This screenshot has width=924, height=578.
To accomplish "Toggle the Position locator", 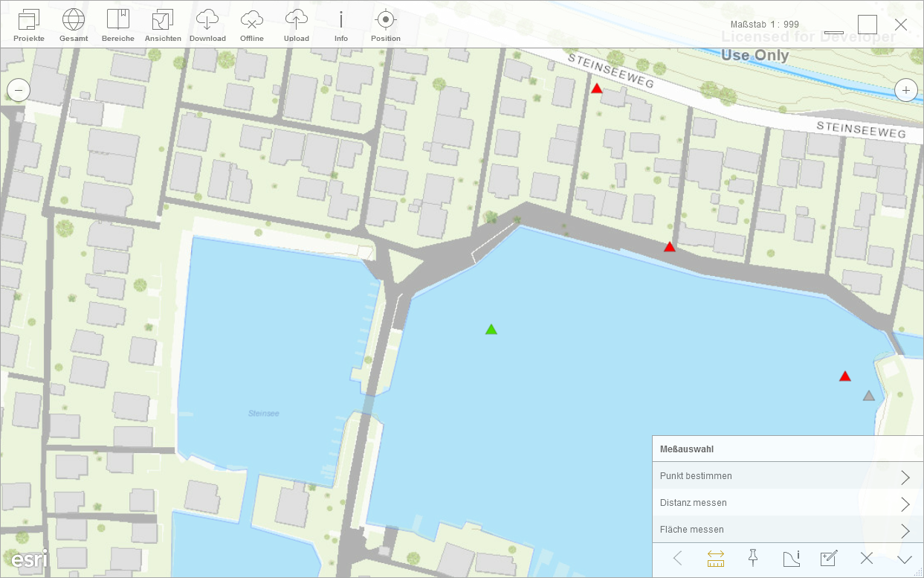I will click(385, 25).
